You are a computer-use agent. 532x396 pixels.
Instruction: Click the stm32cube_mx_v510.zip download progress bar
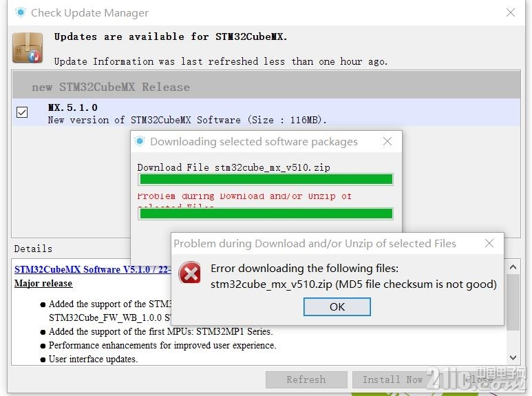pyautogui.click(x=266, y=179)
